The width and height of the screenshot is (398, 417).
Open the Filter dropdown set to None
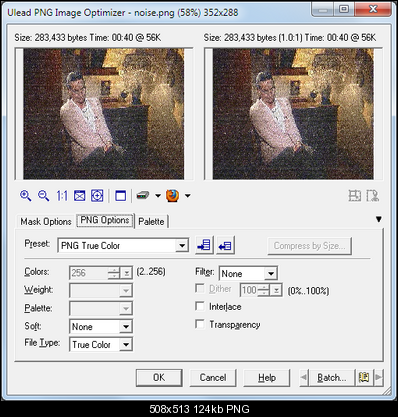click(x=248, y=274)
